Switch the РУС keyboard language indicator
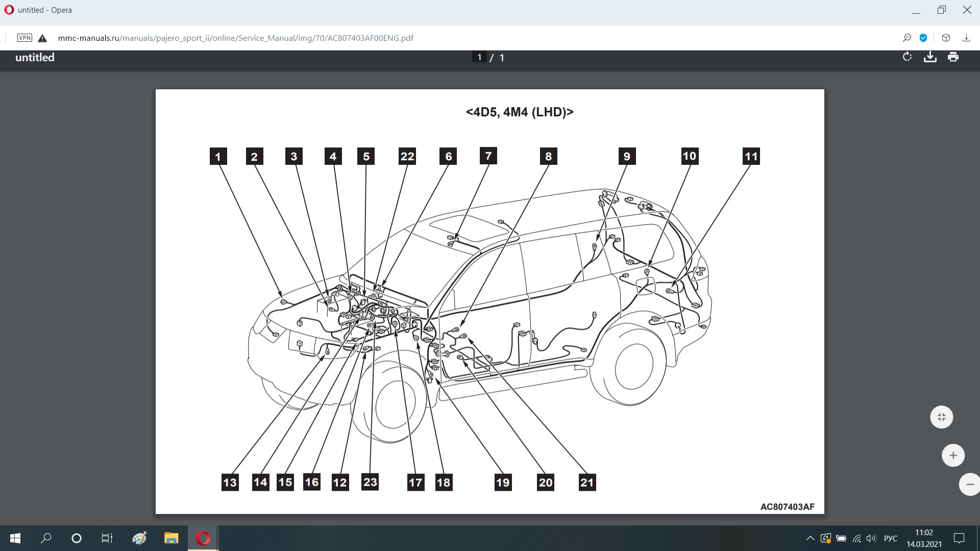 (x=890, y=538)
